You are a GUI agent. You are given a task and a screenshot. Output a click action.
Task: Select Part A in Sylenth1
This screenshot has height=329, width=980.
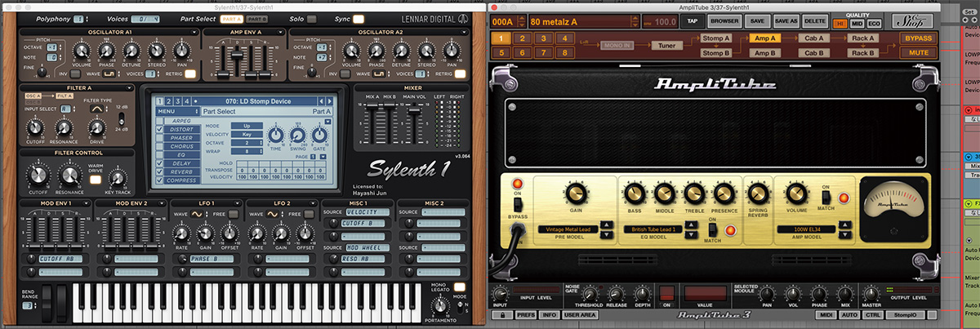point(231,18)
